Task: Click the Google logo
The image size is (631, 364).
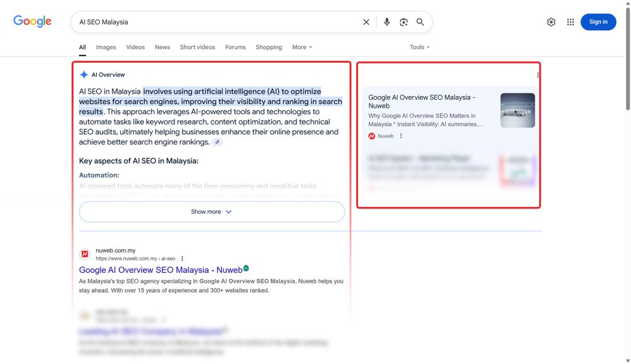Action: click(x=32, y=22)
